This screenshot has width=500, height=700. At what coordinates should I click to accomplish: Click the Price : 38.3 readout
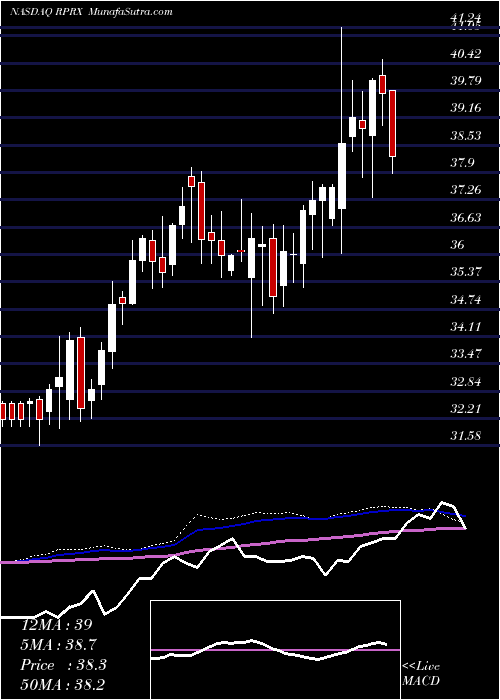(x=63, y=665)
